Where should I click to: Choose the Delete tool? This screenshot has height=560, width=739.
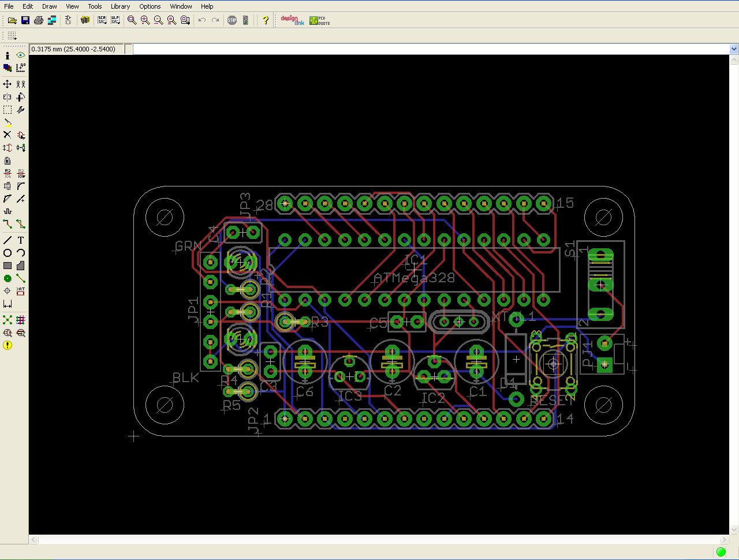coord(6,134)
